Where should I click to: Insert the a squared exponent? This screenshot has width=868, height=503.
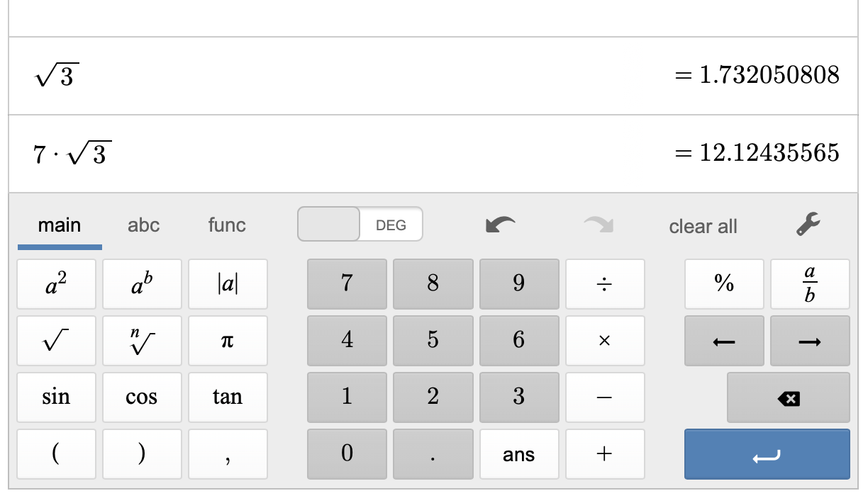coord(56,284)
